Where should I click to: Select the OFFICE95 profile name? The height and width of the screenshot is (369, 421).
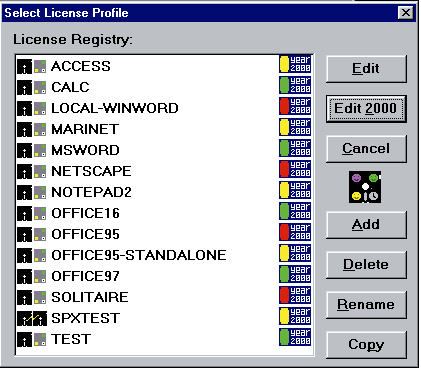pyautogui.click(x=85, y=234)
